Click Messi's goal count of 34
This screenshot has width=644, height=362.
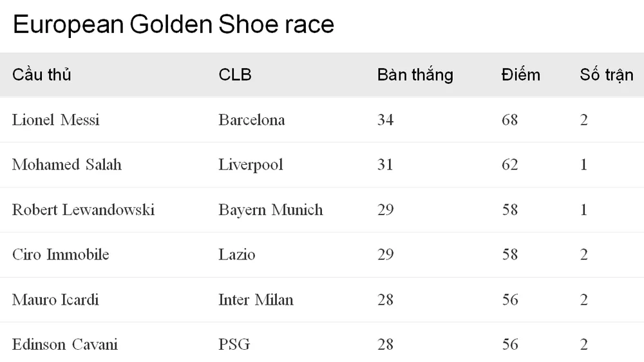pyautogui.click(x=385, y=120)
